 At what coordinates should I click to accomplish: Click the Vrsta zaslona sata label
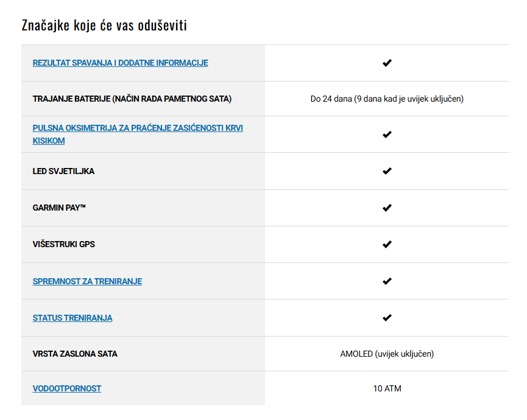pyautogui.click(x=75, y=354)
